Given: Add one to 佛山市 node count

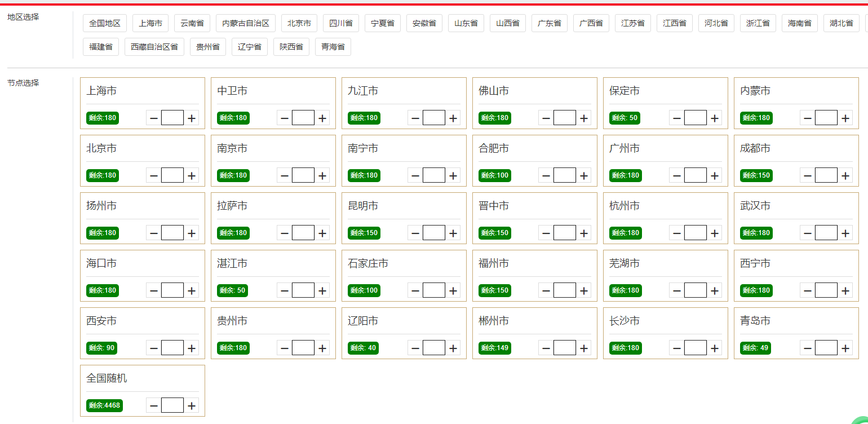Looking at the screenshot, I should (x=584, y=118).
